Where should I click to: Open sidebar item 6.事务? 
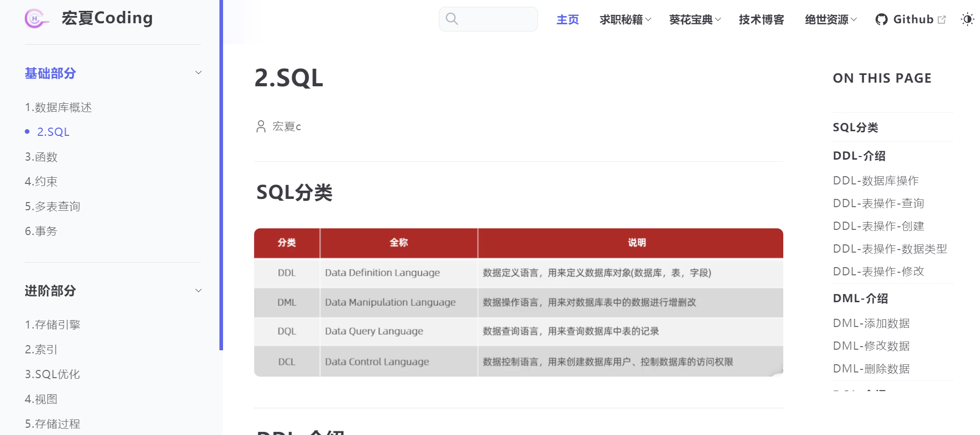41,231
